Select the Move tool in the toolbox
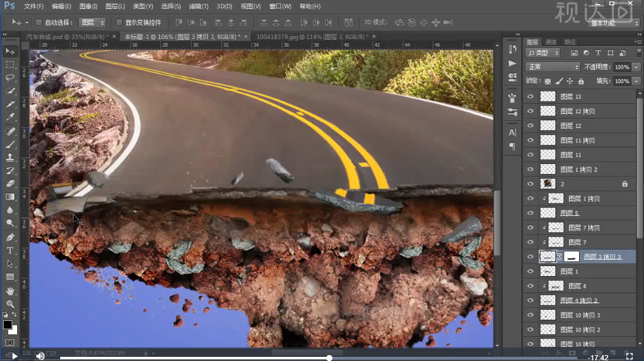The width and height of the screenshot is (644, 361). coord(10,51)
